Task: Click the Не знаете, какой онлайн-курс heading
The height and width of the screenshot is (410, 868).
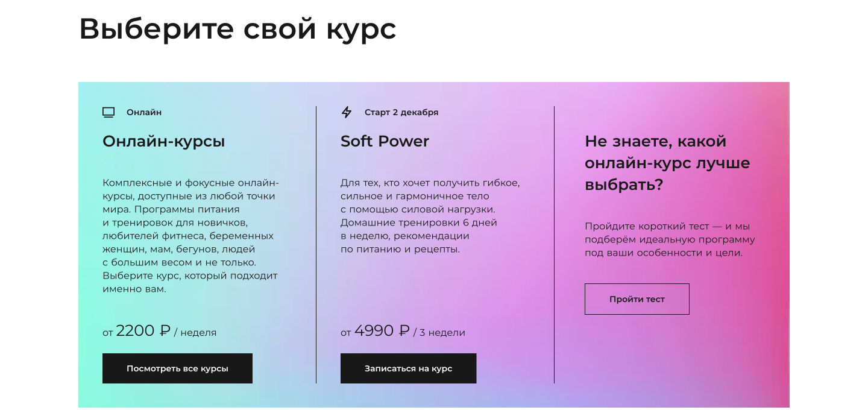Action: click(667, 163)
